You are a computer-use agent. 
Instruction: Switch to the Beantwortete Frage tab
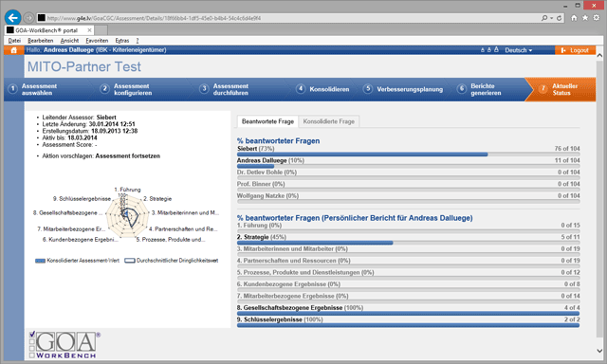click(267, 121)
